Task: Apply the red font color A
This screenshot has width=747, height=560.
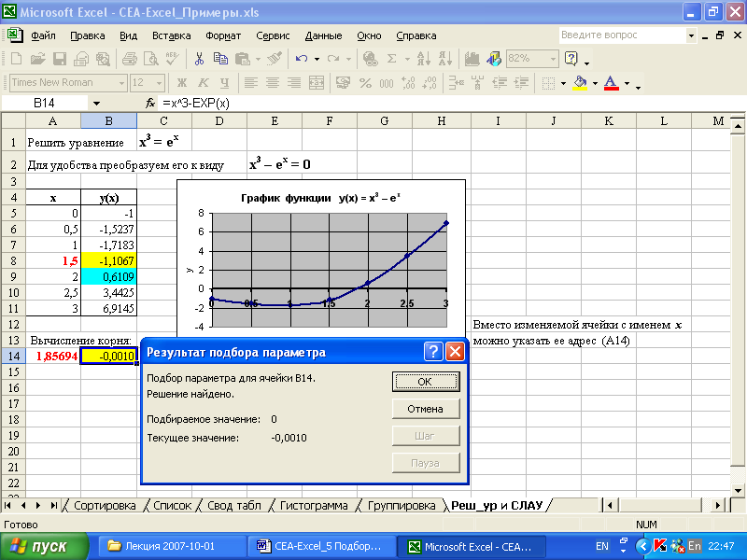Action: pyautogui.click(x=612, y=83)
